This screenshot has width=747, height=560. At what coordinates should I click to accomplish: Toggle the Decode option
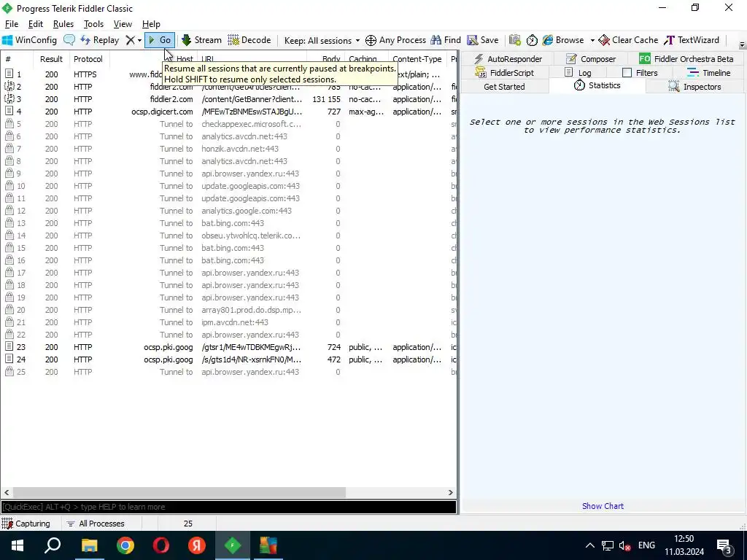pyautogui.click(x=249, y=40)
